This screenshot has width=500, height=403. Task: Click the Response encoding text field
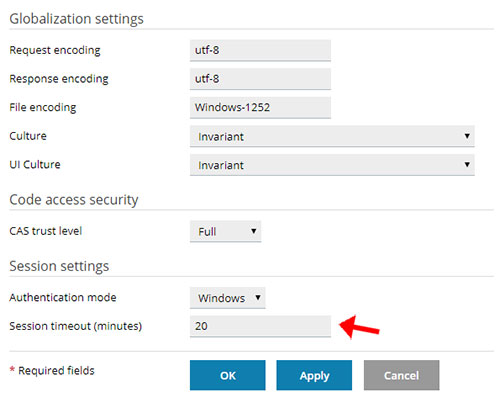[x=260, y=79]
